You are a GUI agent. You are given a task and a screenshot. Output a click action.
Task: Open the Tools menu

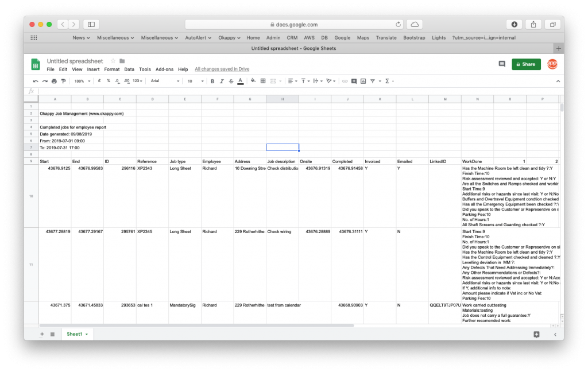pyautogui.click(x=145, y=69)
